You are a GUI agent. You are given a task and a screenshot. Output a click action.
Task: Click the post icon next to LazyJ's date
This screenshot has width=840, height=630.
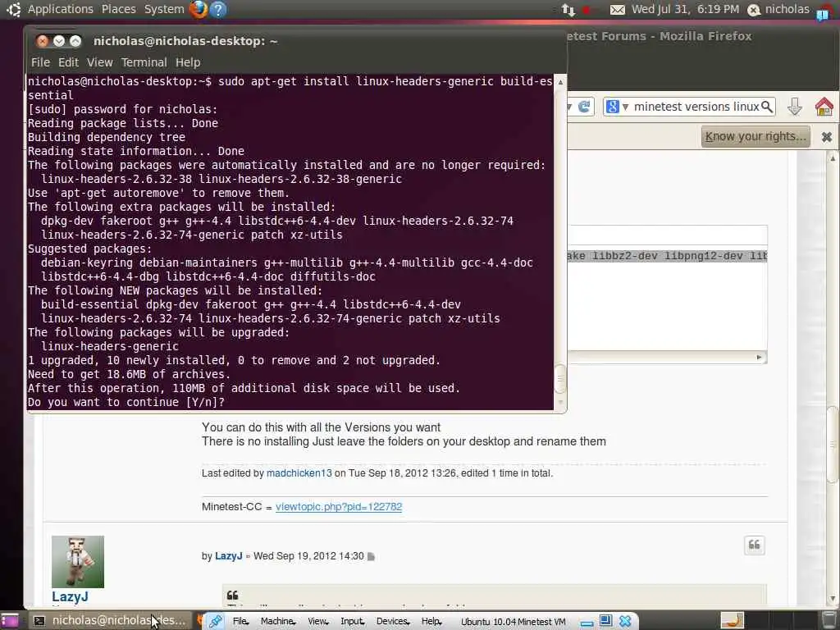(x=371, y=557)
